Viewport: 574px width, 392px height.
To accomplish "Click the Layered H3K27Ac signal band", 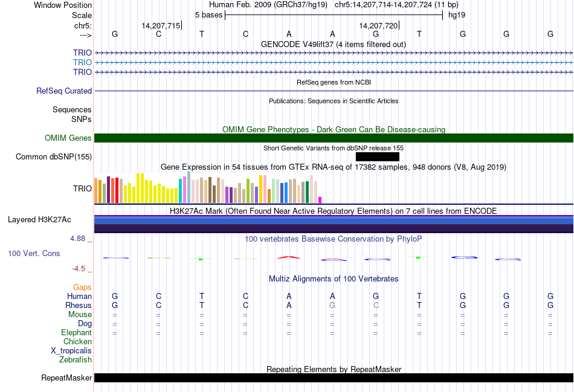I will click(x=334, y=224).
